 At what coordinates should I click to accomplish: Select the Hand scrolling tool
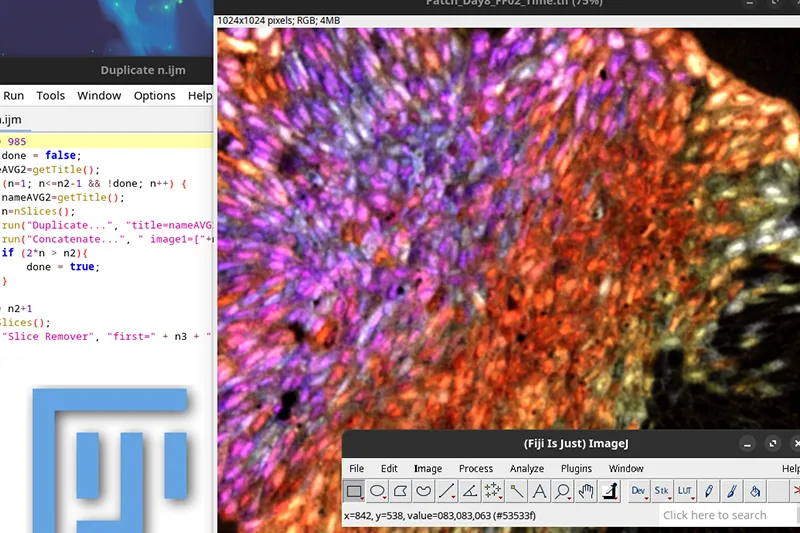[586, 491]
